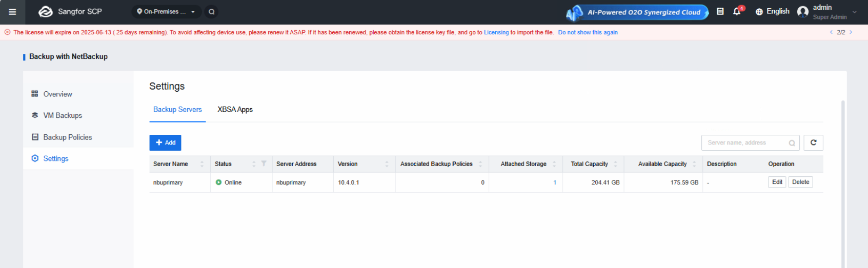The width and height of the screenshot is (868, 268).
Task: Click the nbuprimary server address cell
Action: click(x=291, y=182)
